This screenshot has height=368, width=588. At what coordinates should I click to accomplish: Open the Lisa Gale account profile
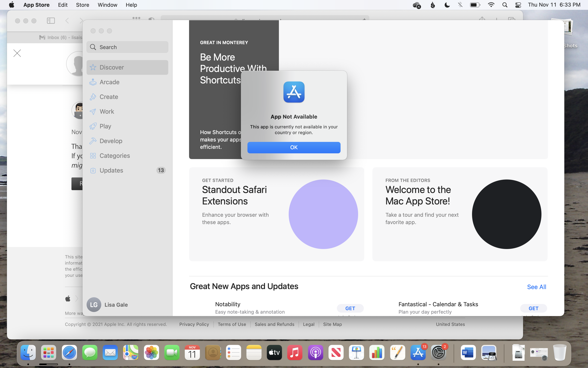(x=107, y=304)
